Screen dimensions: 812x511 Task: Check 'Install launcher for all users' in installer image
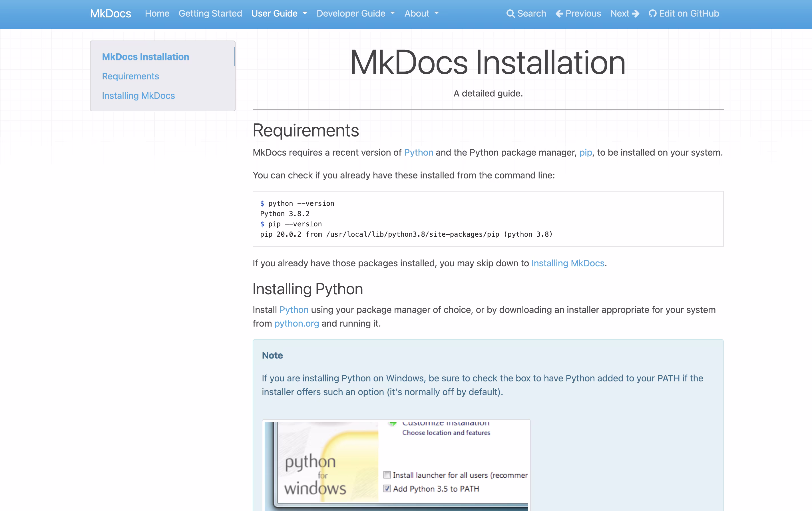pos(387,475)
